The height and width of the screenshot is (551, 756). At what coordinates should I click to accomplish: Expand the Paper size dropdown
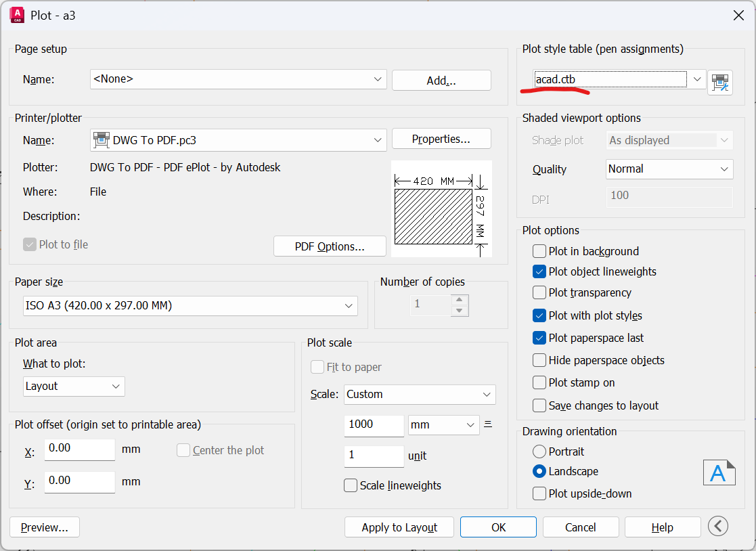tap(349, 305)
